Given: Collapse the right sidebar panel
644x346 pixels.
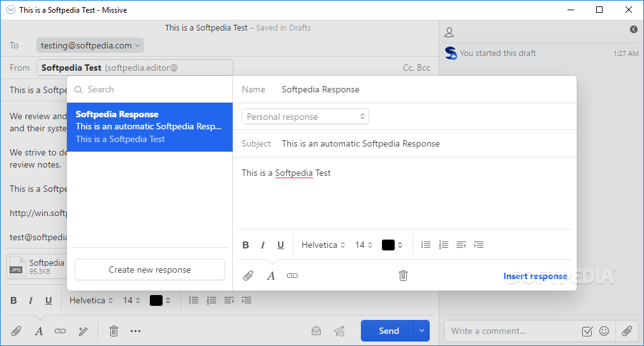Looking at the screenshot, I should pos(634,29).
